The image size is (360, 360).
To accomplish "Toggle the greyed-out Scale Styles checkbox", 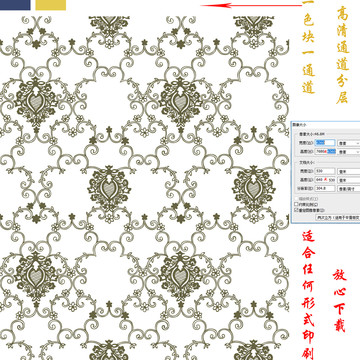I will [x=296, y=199].
